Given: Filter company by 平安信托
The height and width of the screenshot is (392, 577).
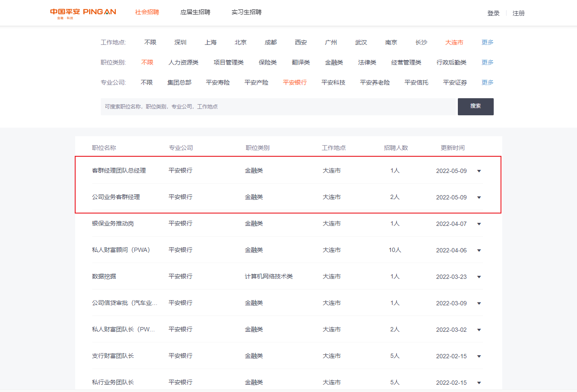Looking at the screenshot, I should coord(416,82).
